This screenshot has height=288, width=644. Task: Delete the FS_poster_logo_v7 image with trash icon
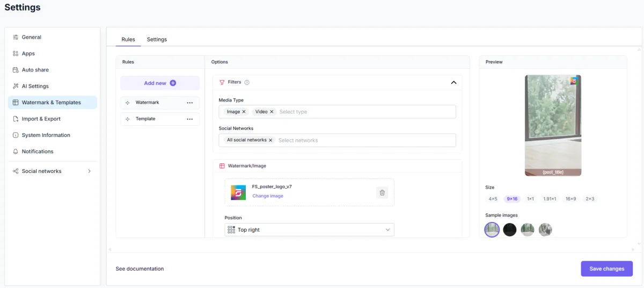coord(382,192)
